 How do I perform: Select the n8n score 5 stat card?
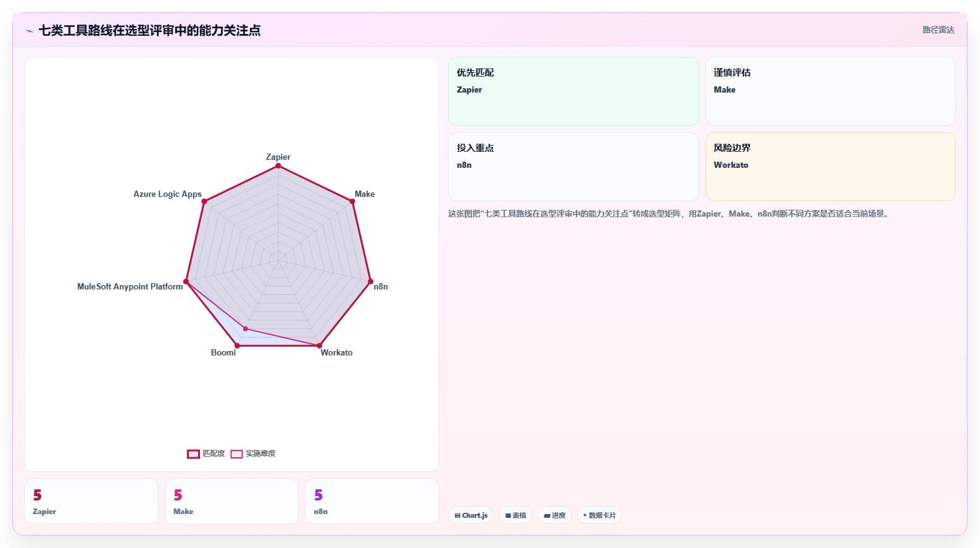click(x=372, y=501)
